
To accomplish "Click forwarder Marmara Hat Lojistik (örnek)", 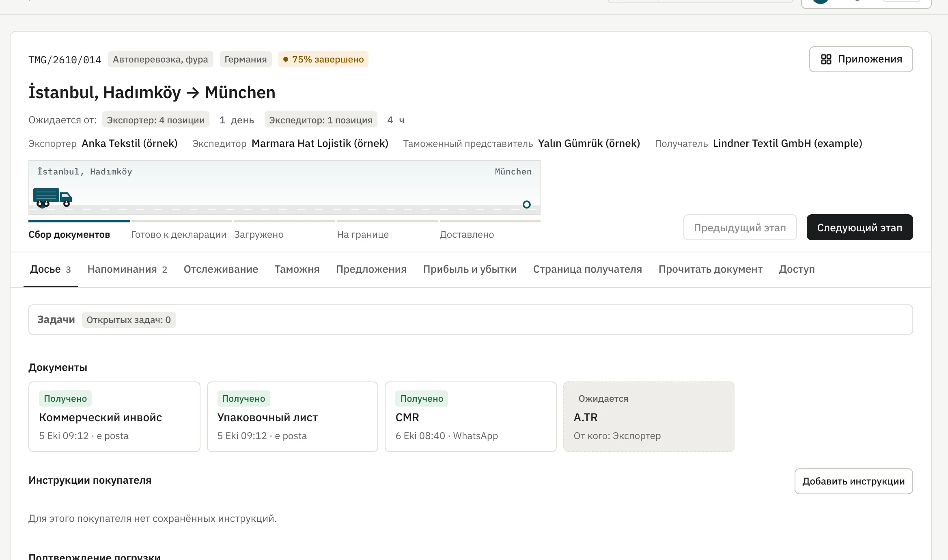I will (x=320, y=143).
